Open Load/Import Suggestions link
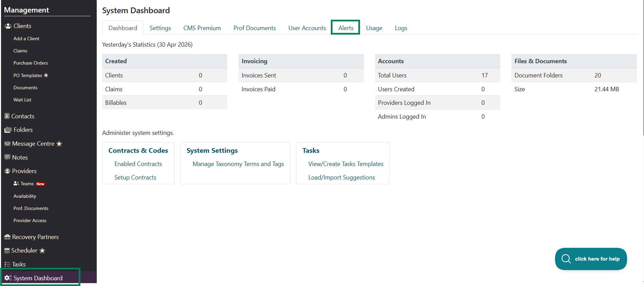644x286 pixels. point(342,177)
